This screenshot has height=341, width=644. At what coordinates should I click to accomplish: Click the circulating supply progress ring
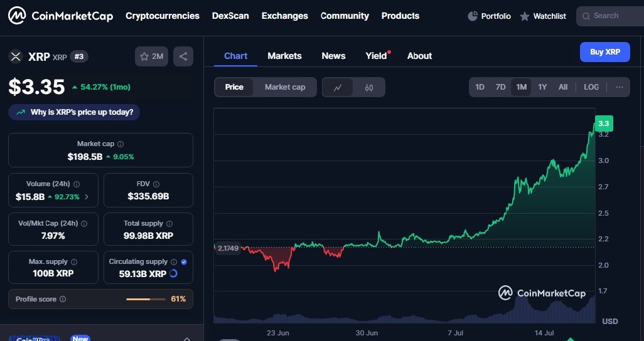click(x=173, y=273)
